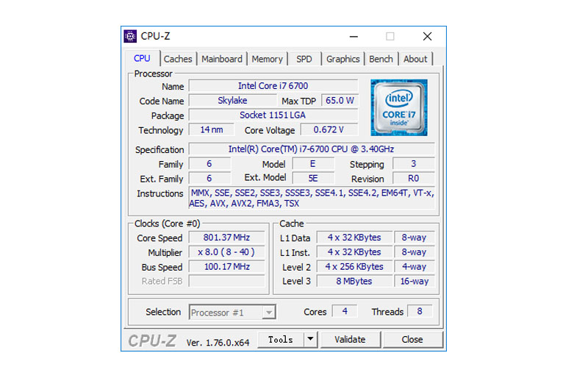Open the About tab

(x=415, y=59)
